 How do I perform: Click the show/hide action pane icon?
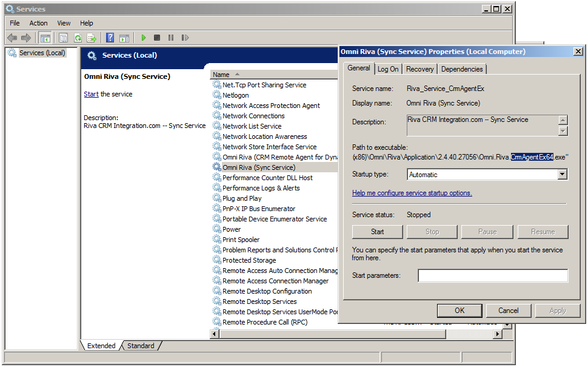[x=124, y=38]
